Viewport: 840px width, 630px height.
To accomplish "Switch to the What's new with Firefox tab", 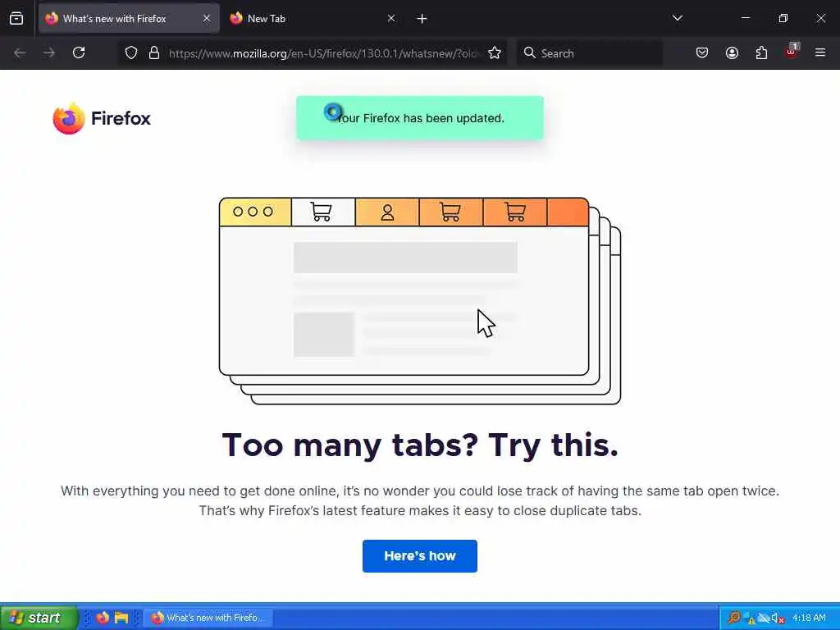I will 129,19.
